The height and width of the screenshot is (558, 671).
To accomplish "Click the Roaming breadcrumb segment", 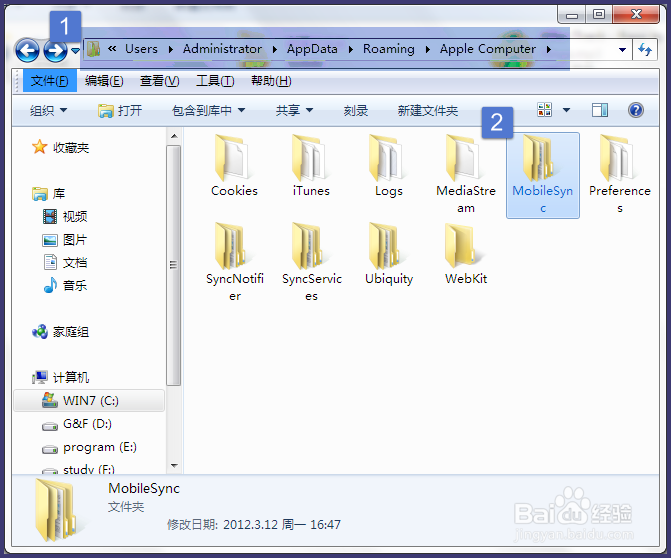I will 389,49.
